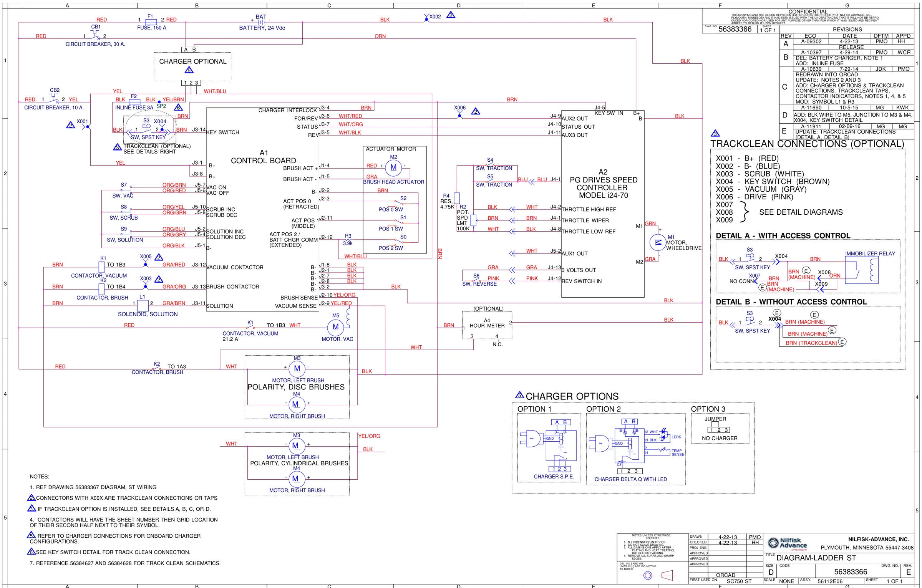This screenshot has width=922, height=588.
Task: Click the M5 vacuum motor symbol
Action: click(x=335, y=327)
